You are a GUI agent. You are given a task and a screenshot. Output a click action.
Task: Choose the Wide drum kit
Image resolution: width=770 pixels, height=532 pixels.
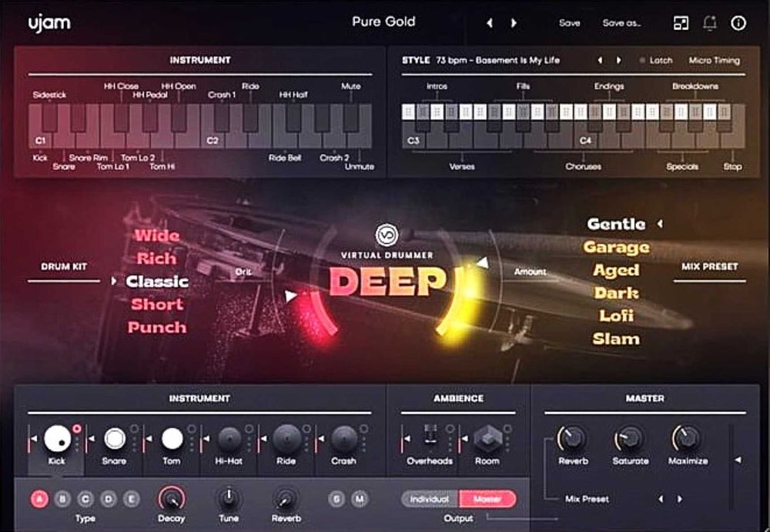click(157, 236)
